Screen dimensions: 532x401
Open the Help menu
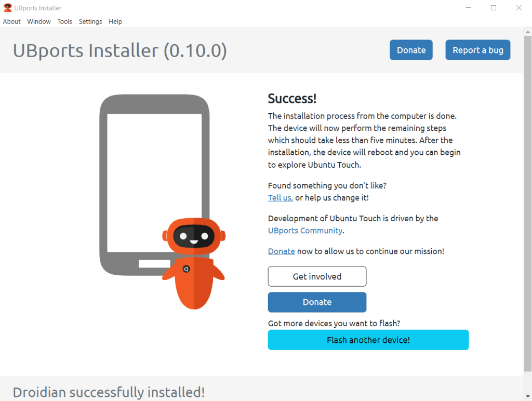pos(115,21)
